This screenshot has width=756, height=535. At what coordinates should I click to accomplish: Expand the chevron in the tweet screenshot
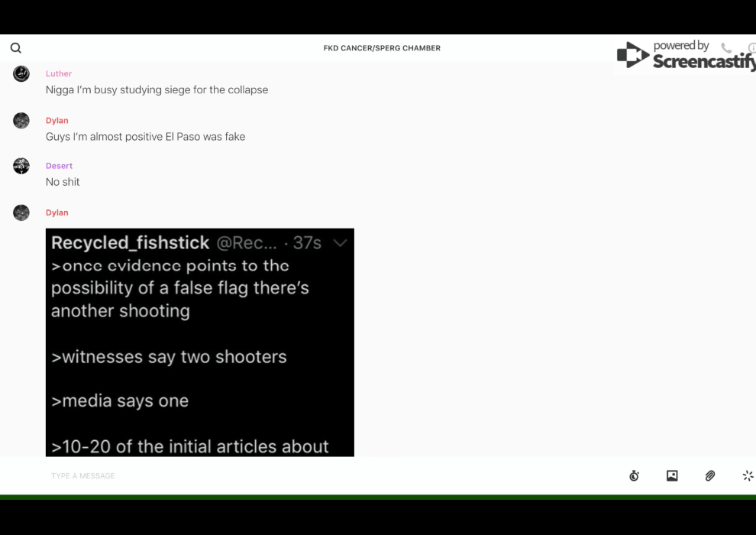coord(340,243)
